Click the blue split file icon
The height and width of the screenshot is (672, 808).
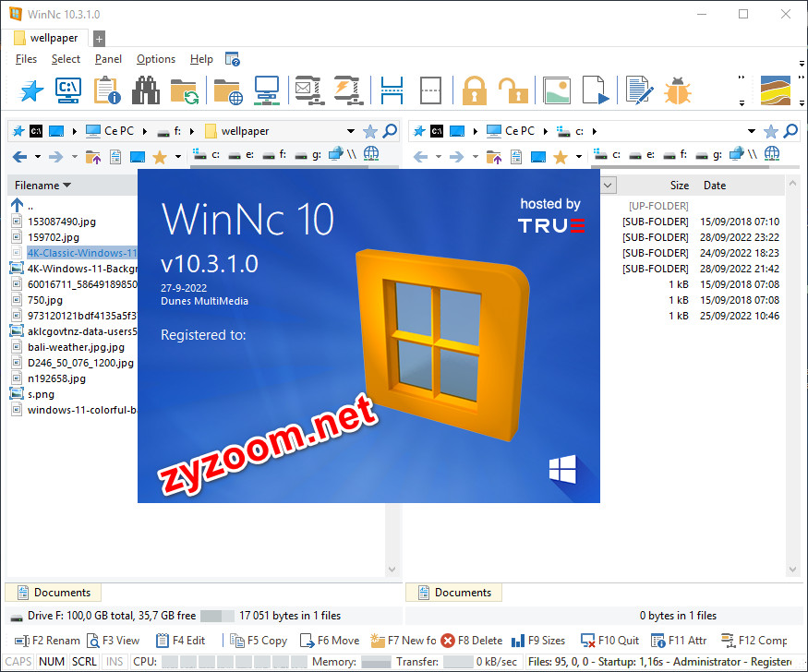[392, 91]
